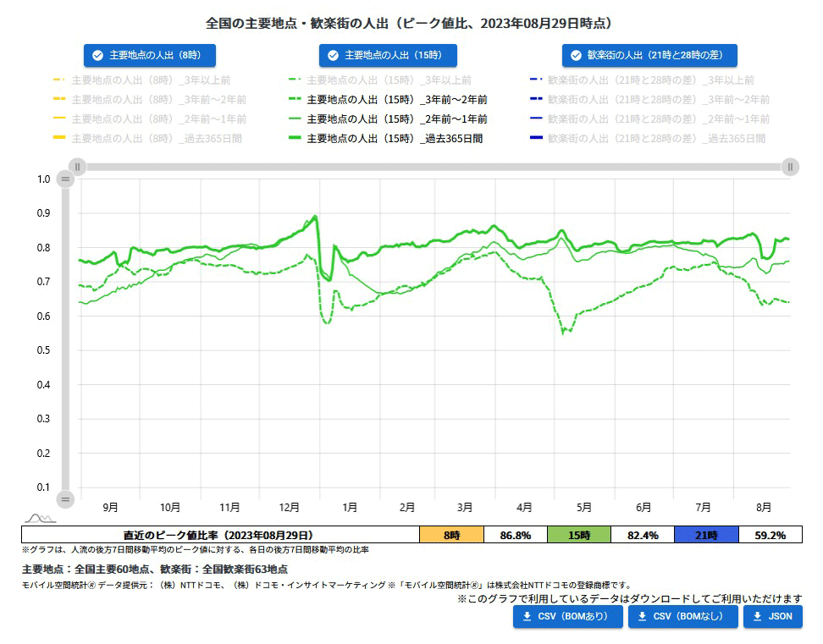Viewport: 823px width, 644px height.
Task: Click the horizontal range slider track
Action: coord(434,167)
